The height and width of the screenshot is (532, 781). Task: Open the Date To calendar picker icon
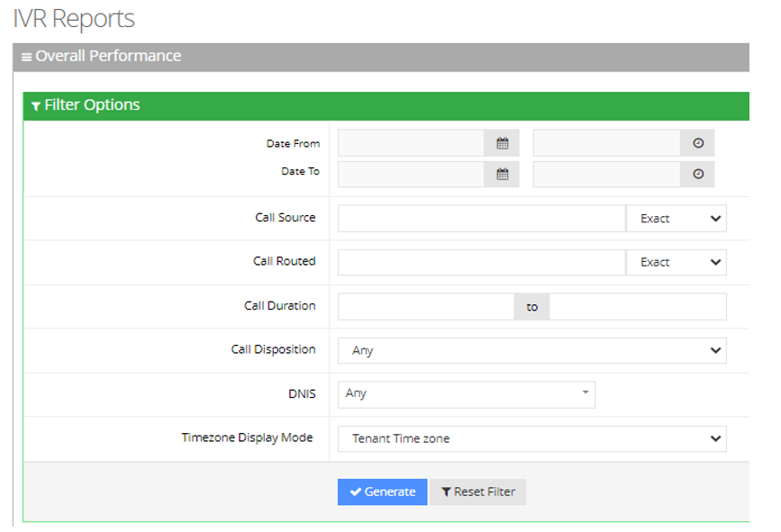coord(502,174)
